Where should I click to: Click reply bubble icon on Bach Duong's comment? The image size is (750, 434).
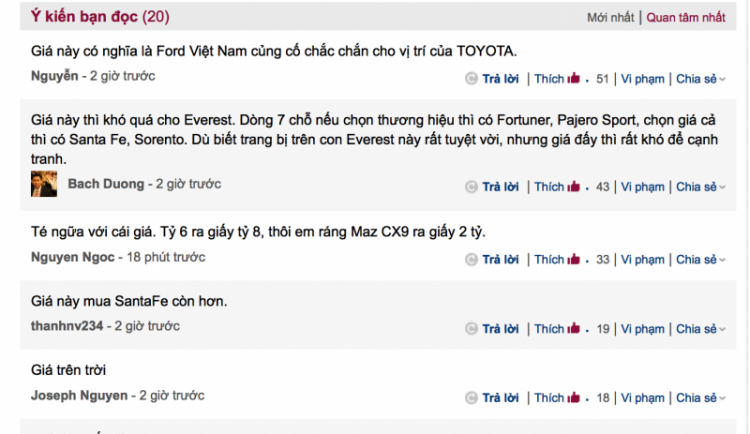471,187
